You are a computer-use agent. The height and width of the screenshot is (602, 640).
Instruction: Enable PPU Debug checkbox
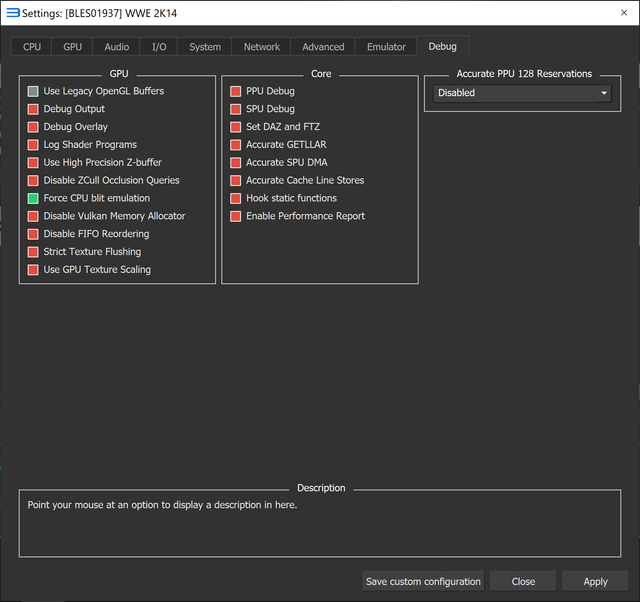click(x=236, y=91)
